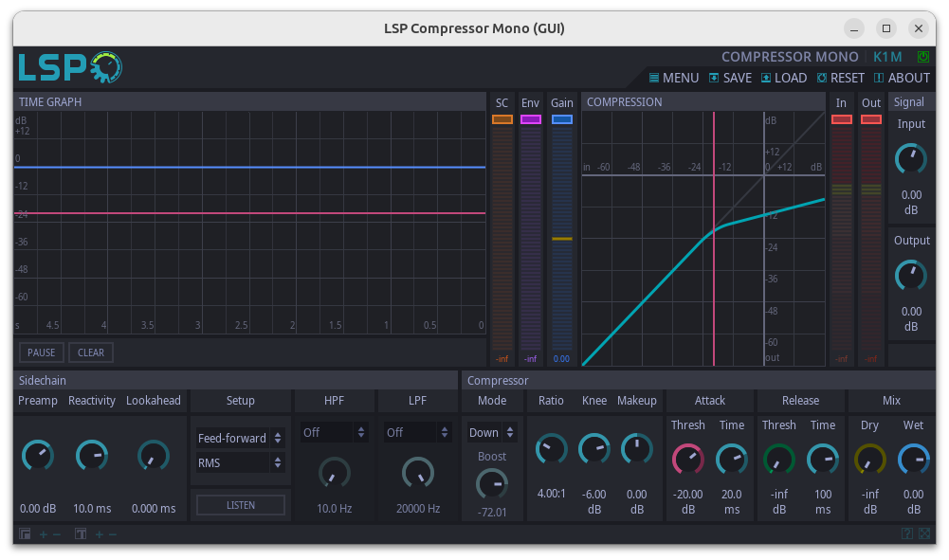This screenshot has height=560, width=949.
Task: Click the SC level meter bar
Action: [502, 239]
